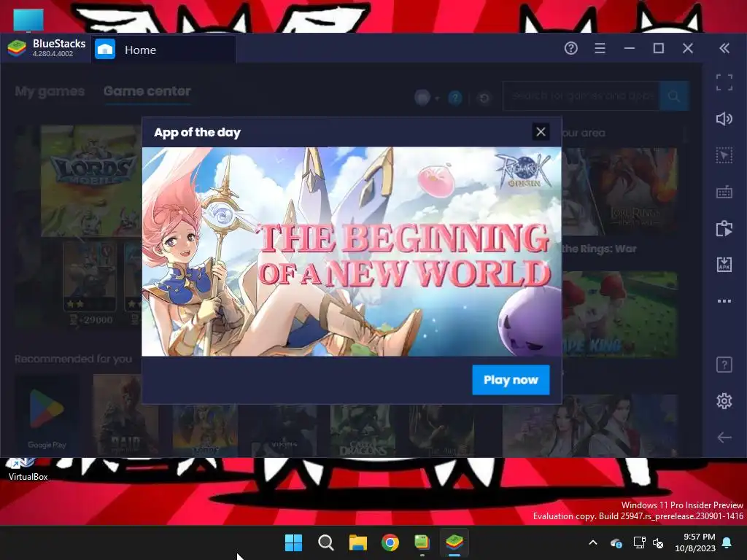The width and height of the screenshot is (747, 560).
Task: Click the BlueStacks logo in title bar
Action: 17,48
